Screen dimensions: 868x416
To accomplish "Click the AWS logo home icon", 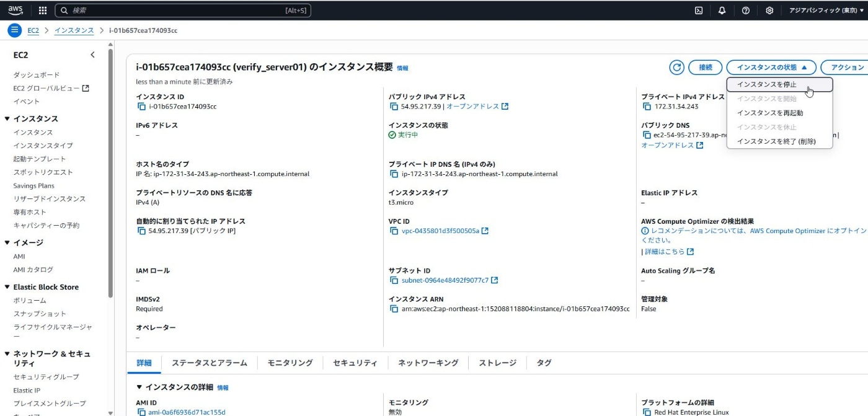I will 15,10.
